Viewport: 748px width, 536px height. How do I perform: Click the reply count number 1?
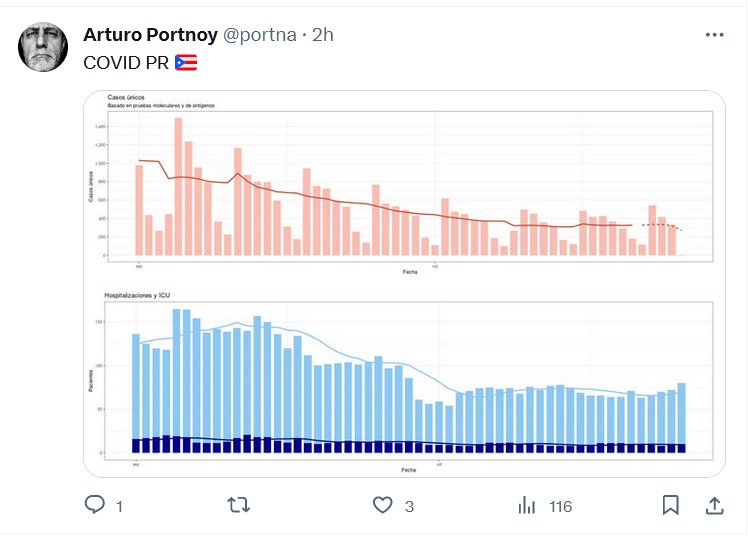119,507
